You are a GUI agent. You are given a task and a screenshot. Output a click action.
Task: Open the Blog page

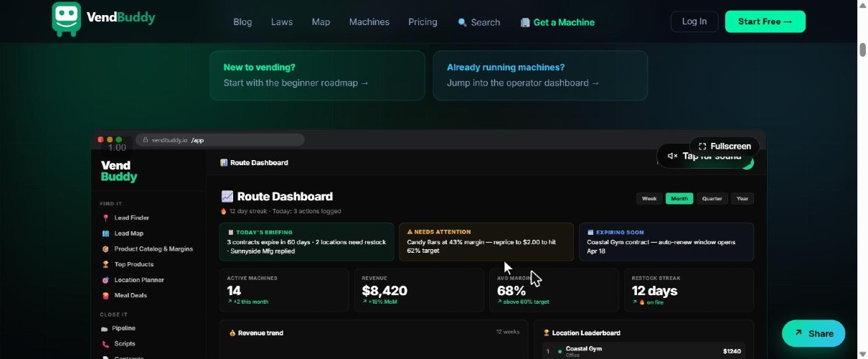click(242, 22)
